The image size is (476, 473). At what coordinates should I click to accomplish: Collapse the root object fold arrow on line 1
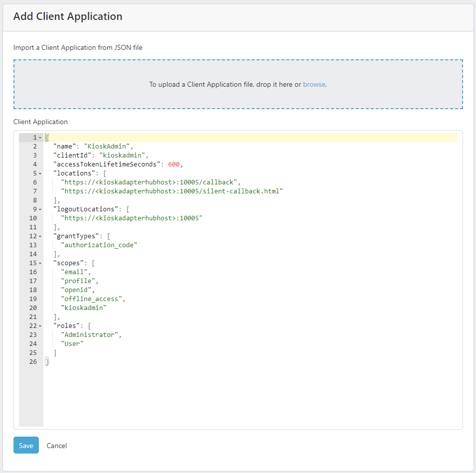(40, 138)
